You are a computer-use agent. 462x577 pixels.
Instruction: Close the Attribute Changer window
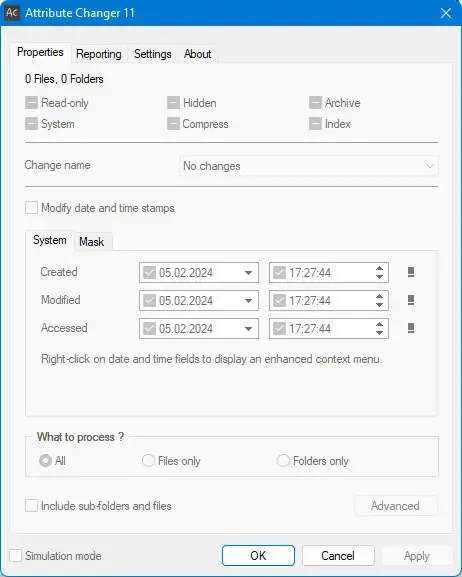446,13
